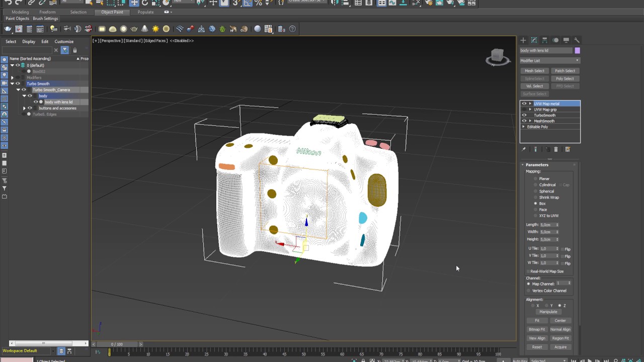Click the cone primitive icon
Screen dimensions: 644x362
click(x=145, y=29)
